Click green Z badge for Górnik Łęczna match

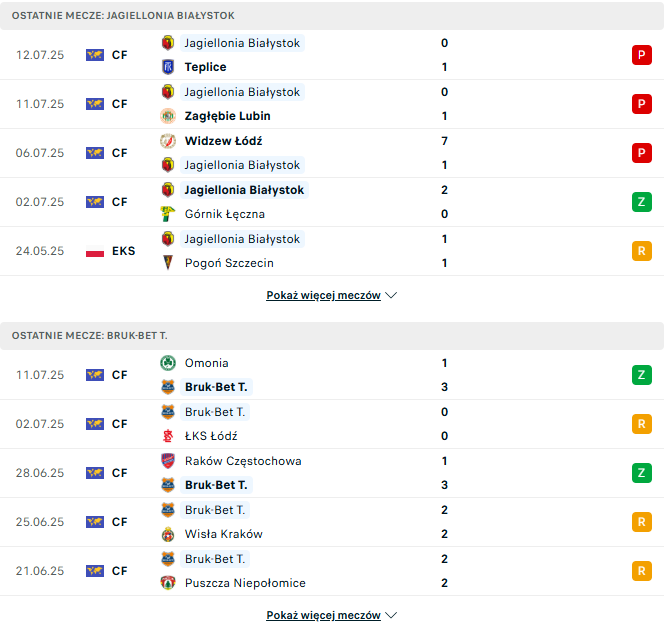(641, 202)
